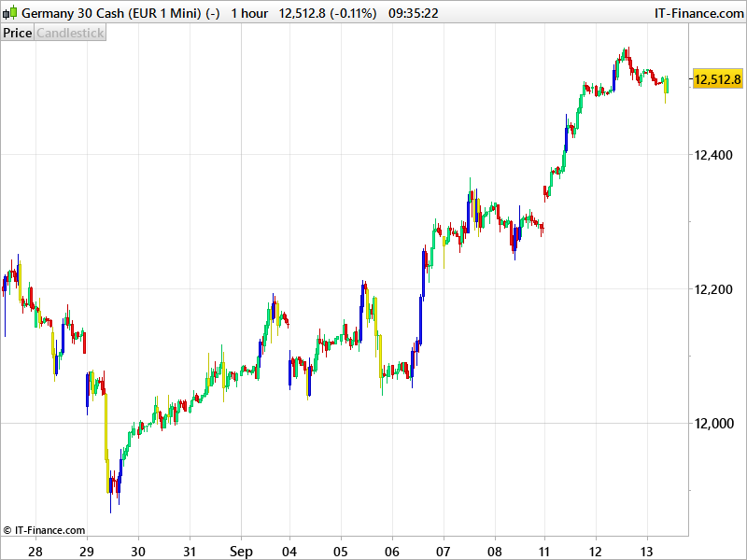Click the candlestick chart icon in title bar
This screenshot has width=747, height=560.
(x=10, y=13)
